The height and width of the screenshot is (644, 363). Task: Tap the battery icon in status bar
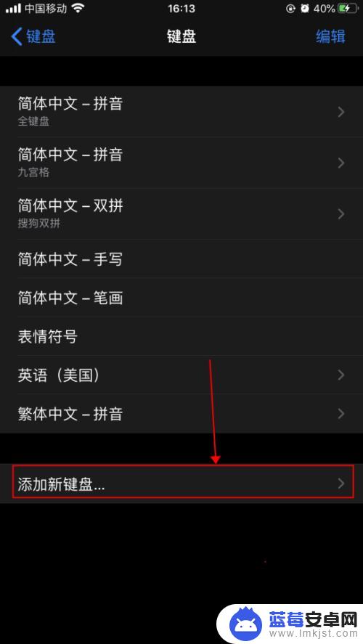[348, 9]
